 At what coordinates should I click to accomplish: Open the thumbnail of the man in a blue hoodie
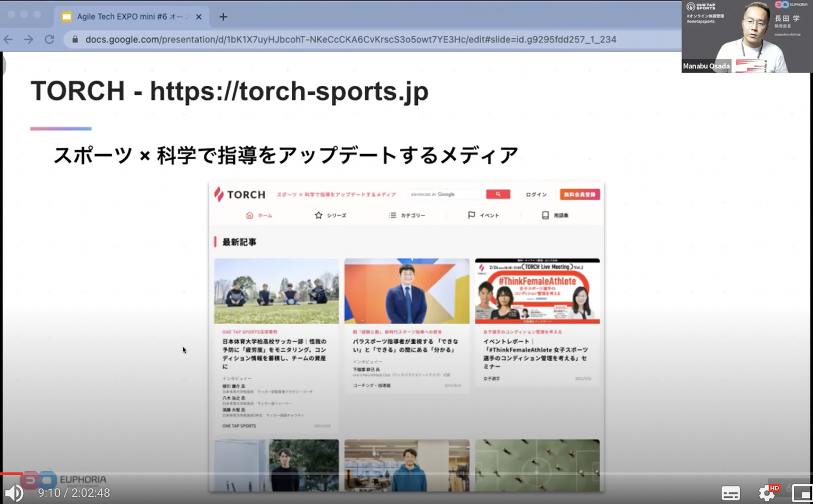[x=407, y=466]
